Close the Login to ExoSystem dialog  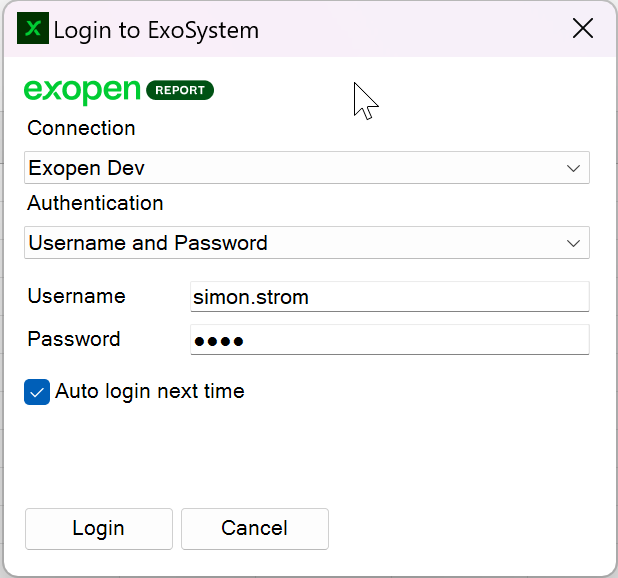click(582, 29)
